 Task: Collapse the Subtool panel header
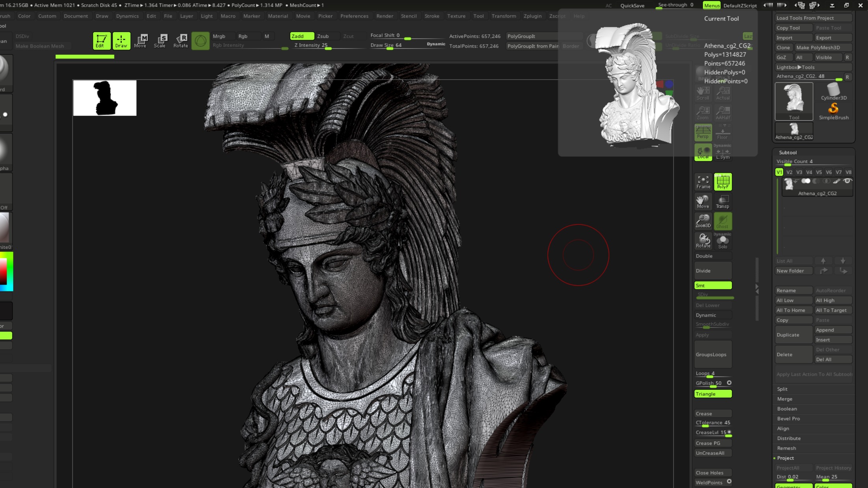tap(788, 152)
